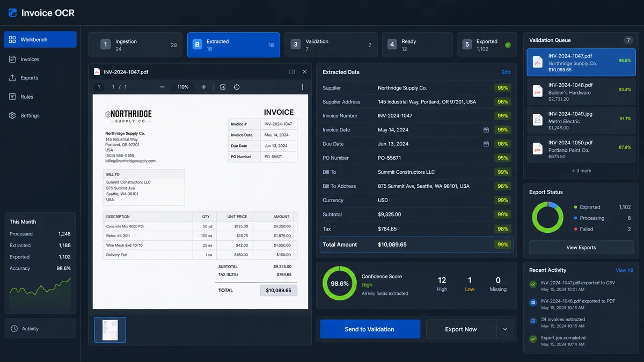644x362 pixels.
Task: Open the viewer three-dot more menu
Action: (302, 87)
